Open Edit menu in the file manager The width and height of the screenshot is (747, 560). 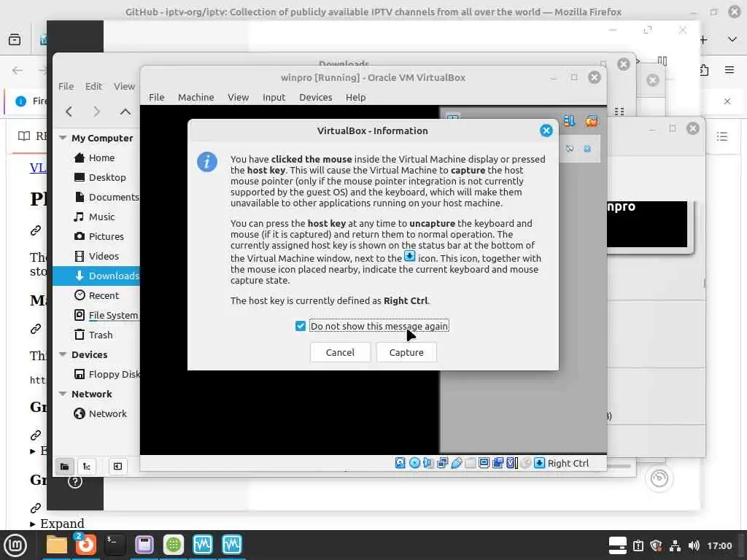94,86
